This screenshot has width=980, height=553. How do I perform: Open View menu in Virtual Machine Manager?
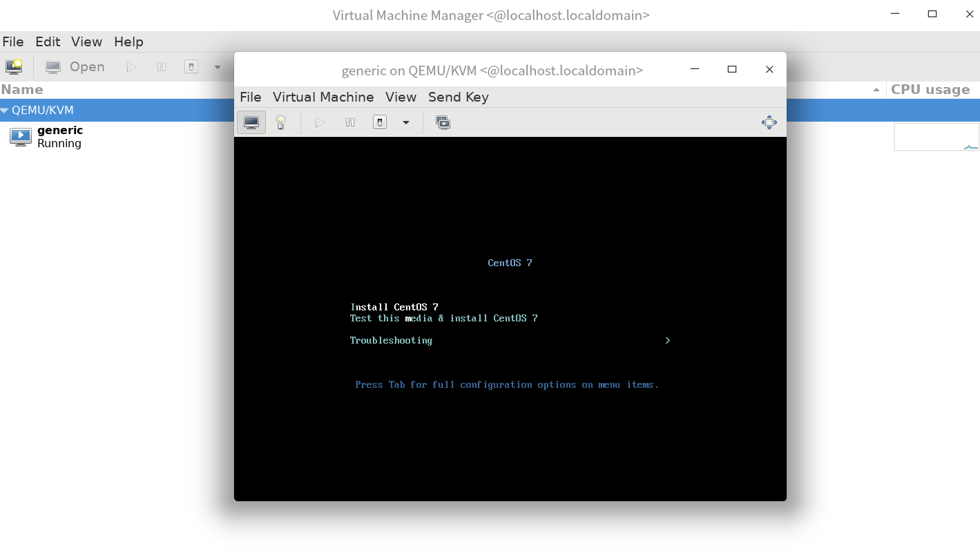pyautogui.click(x=86, y=41)
